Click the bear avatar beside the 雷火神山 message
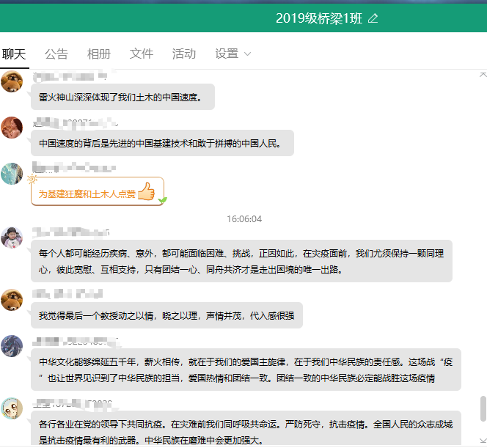The width and height of the screenshot is (487, 448). 12,83
